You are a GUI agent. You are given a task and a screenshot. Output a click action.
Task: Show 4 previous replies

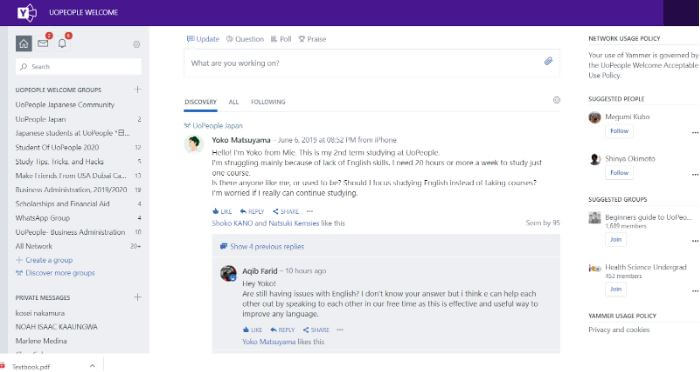[262, 246]
